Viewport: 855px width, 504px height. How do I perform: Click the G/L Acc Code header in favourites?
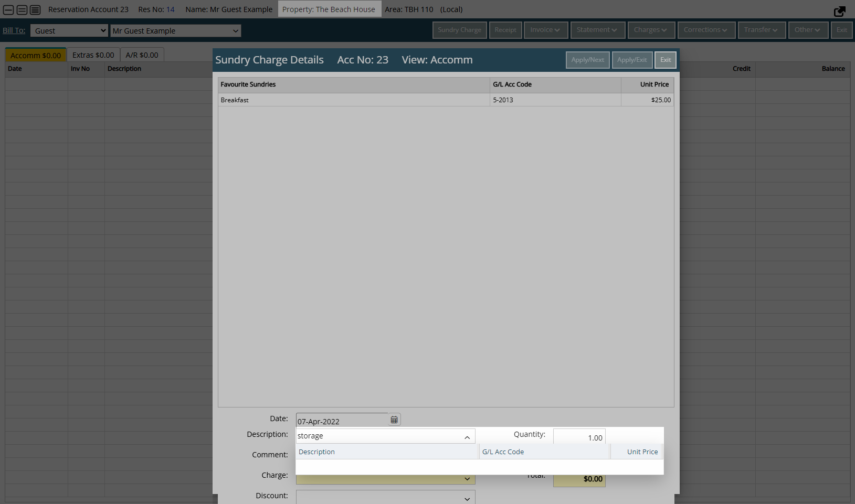click(x=555, y=84)
